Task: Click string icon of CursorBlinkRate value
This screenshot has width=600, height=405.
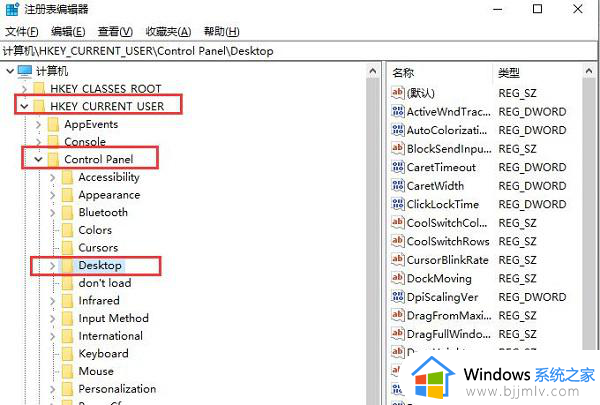Action: [x=398, y=260]
